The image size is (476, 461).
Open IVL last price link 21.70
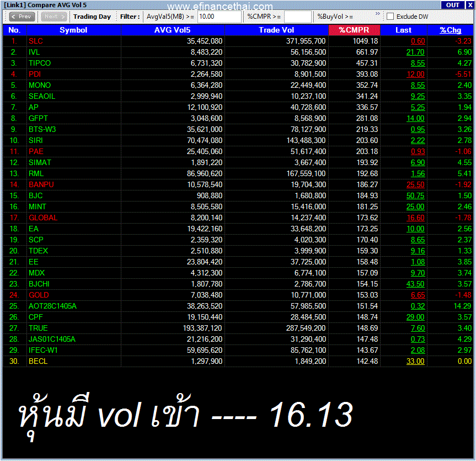(x=415, y=52)
